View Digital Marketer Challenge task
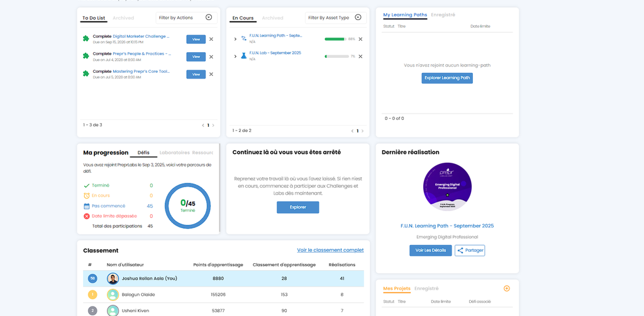Screen dimensions: 644x316 196,39
